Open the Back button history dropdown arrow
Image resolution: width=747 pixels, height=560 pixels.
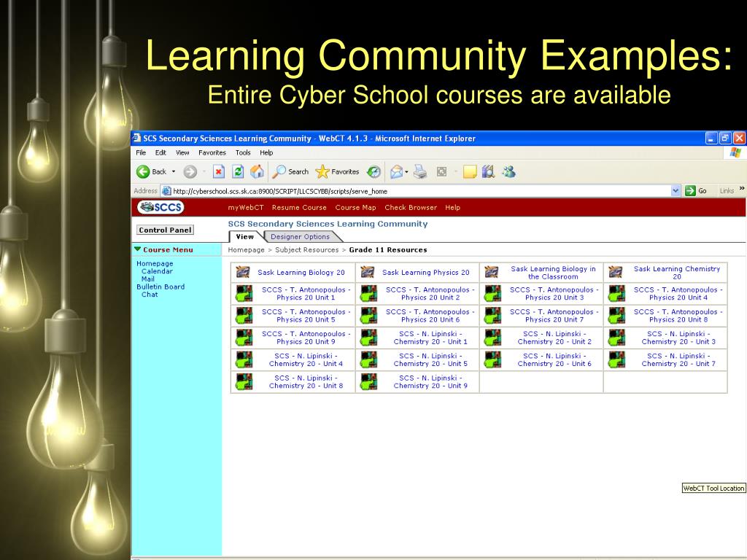pyautogui.click(x=174, y=171)
